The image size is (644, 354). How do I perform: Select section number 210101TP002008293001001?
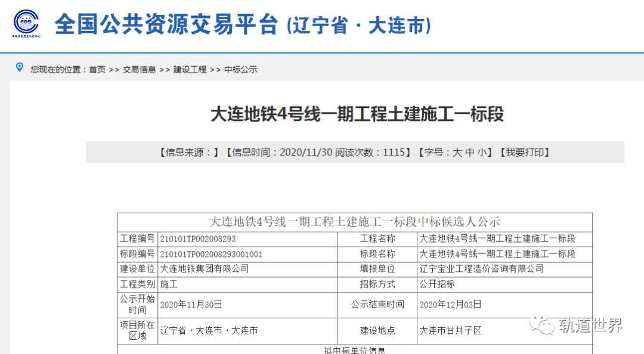click(211, 254)
